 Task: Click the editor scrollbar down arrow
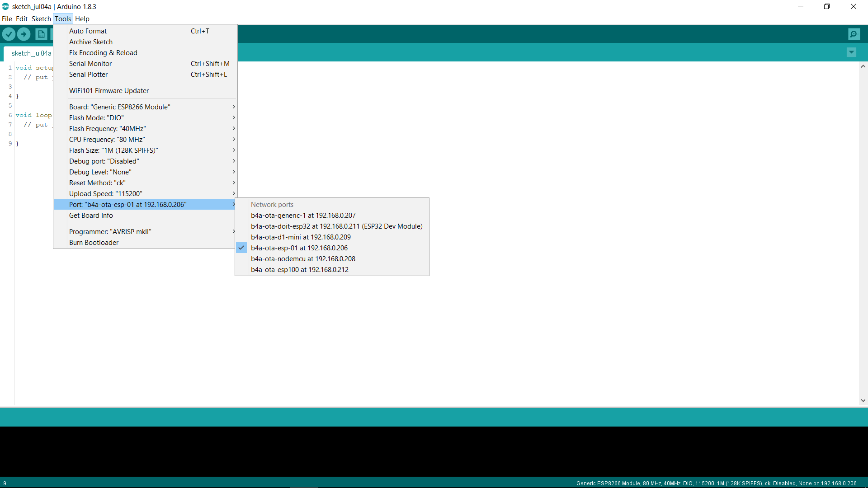coord(863,400)
